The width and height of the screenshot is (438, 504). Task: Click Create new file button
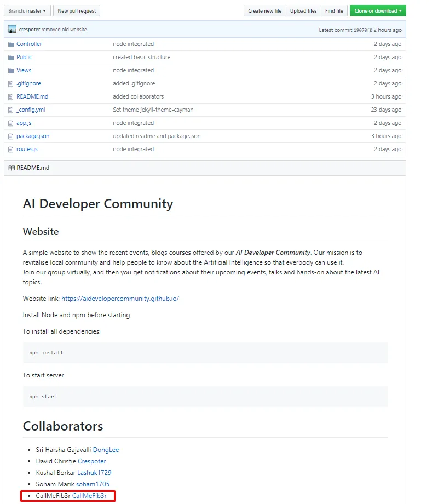coord(264,10)
